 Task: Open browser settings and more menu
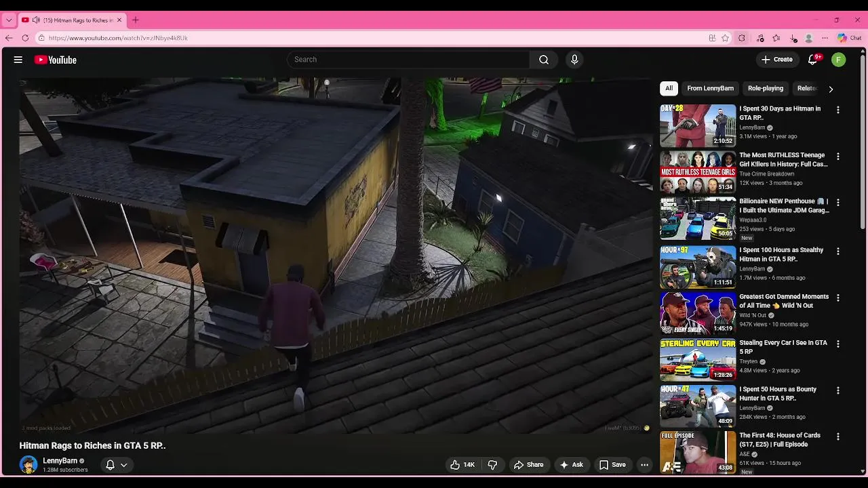(x=825, y=38)
